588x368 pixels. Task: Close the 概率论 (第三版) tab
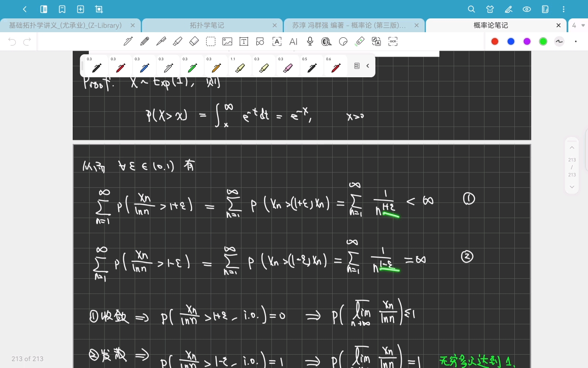coord(416,25)
